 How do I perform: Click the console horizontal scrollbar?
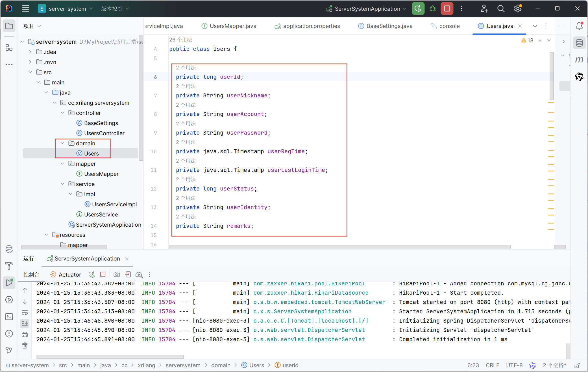(110, 357)
